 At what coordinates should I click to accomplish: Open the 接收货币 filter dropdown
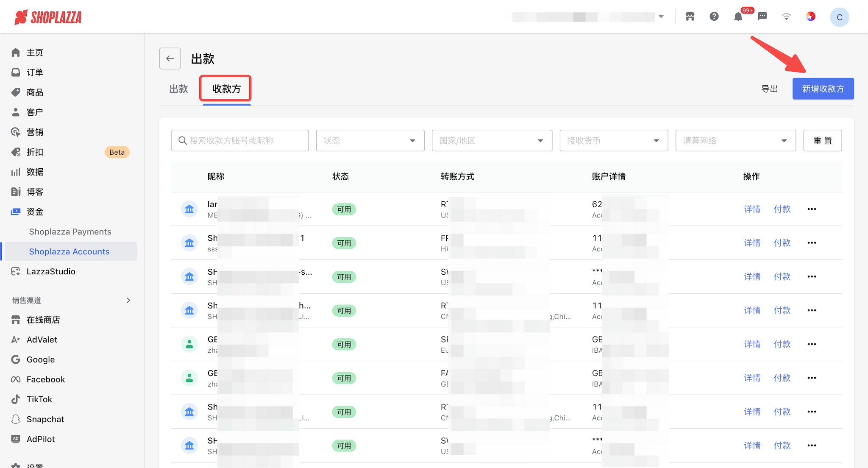(614, 141)
